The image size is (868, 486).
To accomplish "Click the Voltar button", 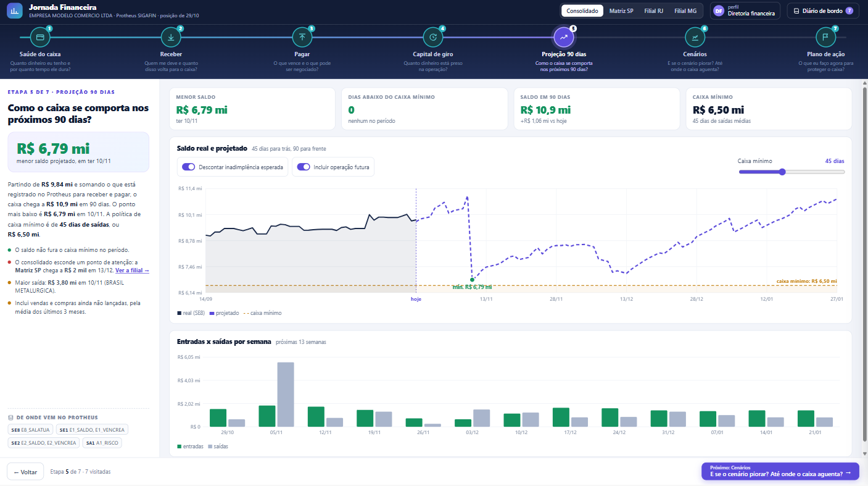I will [x=25, y=472].
